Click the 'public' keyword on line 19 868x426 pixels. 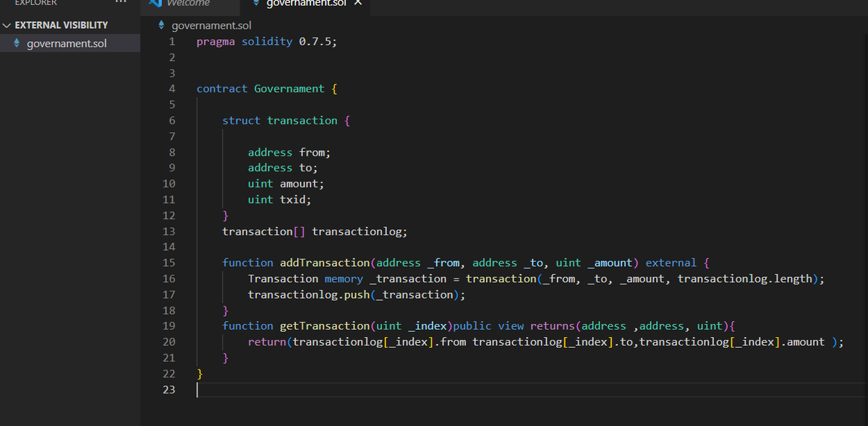(472, 325)
